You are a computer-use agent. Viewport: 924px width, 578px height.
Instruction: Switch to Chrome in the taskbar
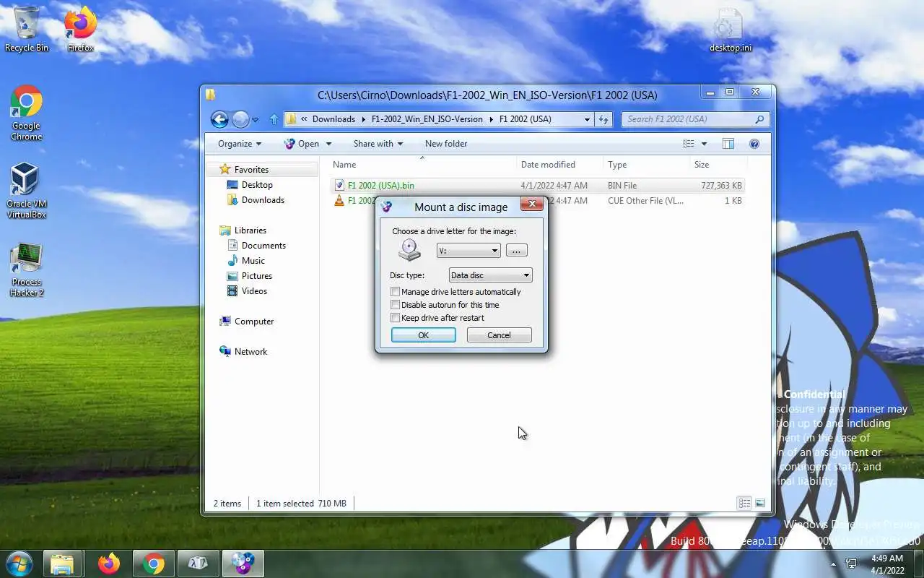[153, 564]
